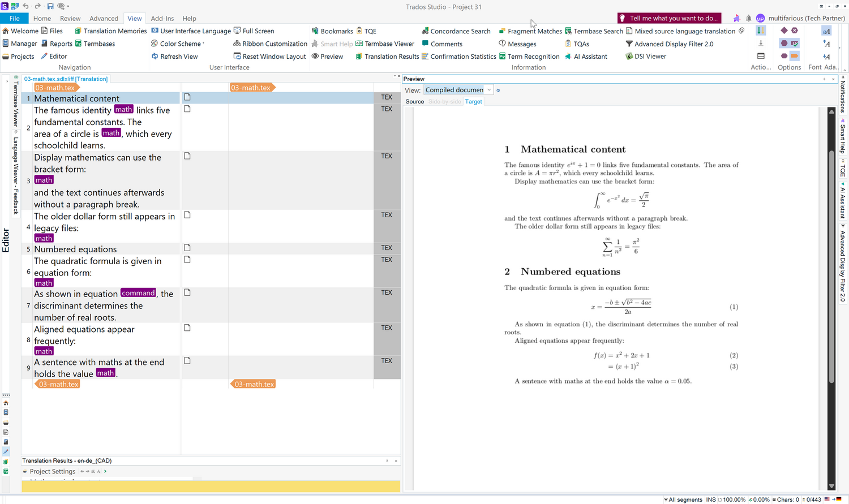Toggle the code-with-checkmark tag option
849x504 pixels.
click(x=795, y=44)
